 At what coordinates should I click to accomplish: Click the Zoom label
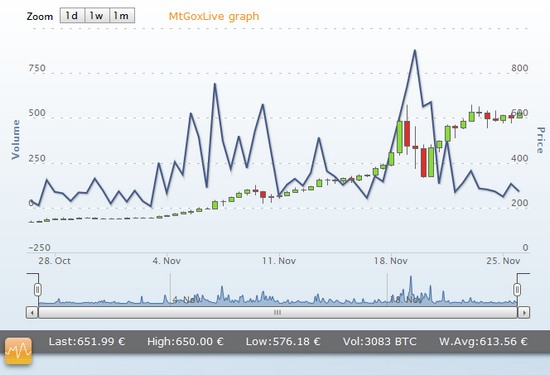point(40,16)
